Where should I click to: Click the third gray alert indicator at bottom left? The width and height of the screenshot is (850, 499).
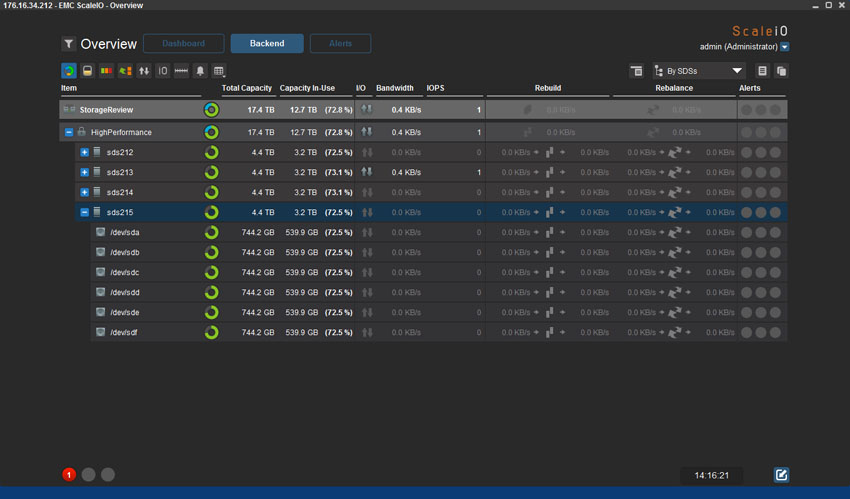(x=108, y=475)
